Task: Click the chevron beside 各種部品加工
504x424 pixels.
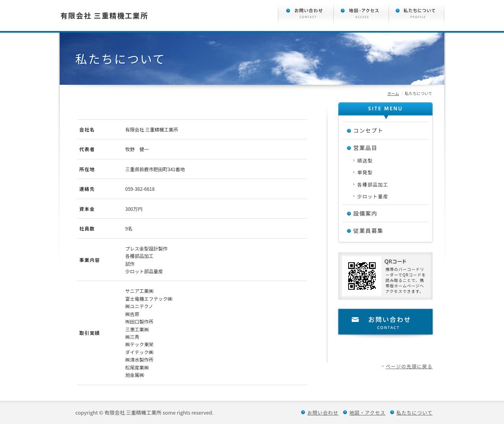Action: coord(354,185)
